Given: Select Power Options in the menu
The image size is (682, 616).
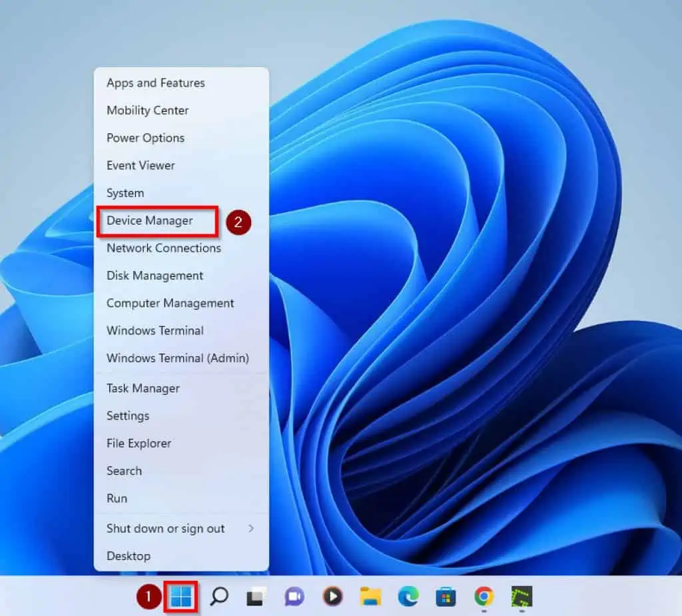Looking at the screenshot, I should 145,138.
